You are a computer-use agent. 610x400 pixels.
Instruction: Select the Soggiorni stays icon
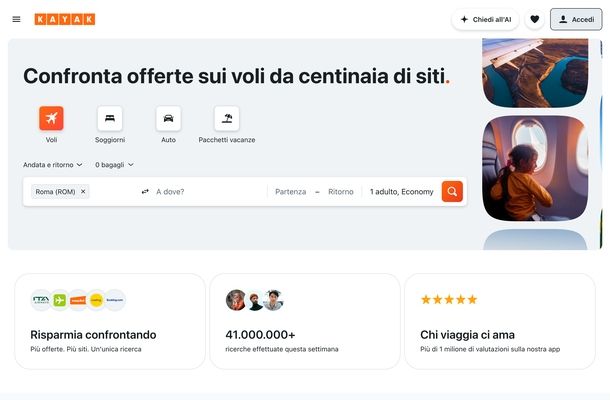tap(110, 118)
